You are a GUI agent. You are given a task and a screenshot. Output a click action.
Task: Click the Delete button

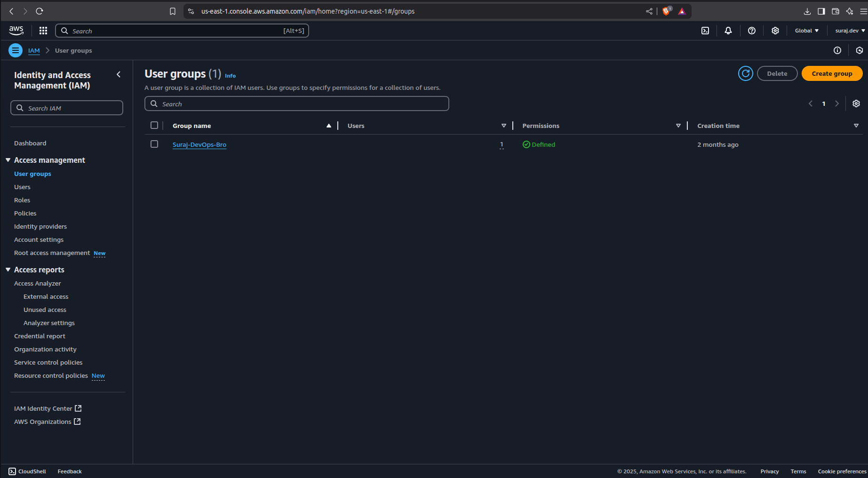coord(777,73)
